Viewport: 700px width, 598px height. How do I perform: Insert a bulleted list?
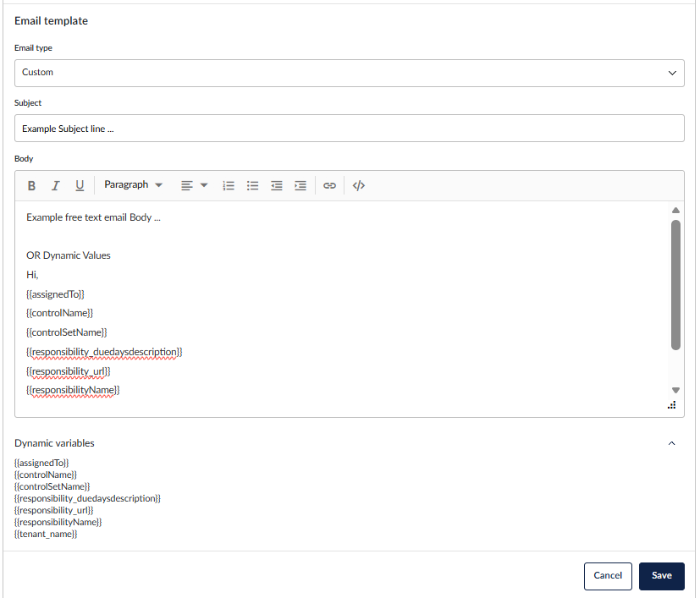click(252, 186)
